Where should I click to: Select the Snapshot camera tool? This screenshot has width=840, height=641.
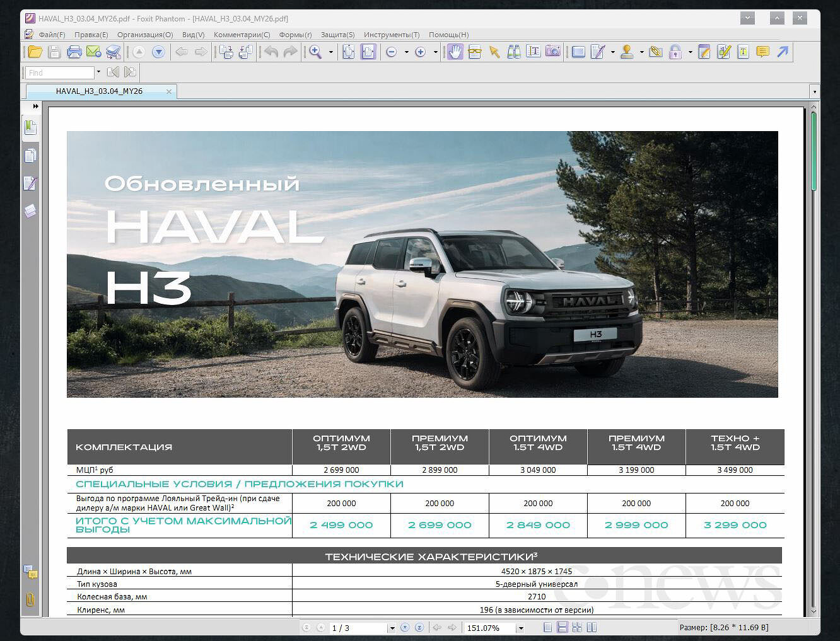553,52
